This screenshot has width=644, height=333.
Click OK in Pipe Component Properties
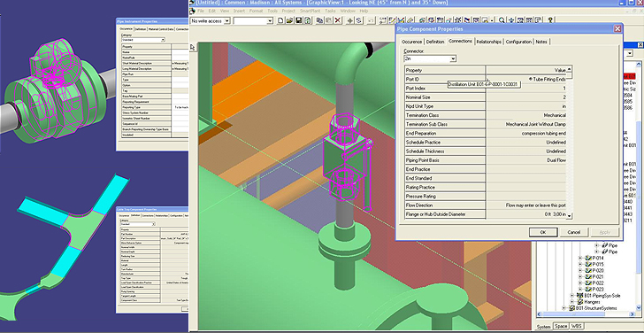[x=542, y=232]
